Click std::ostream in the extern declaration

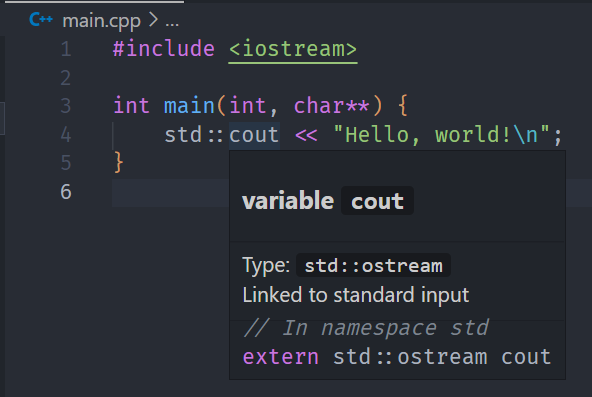pos(410,357)
